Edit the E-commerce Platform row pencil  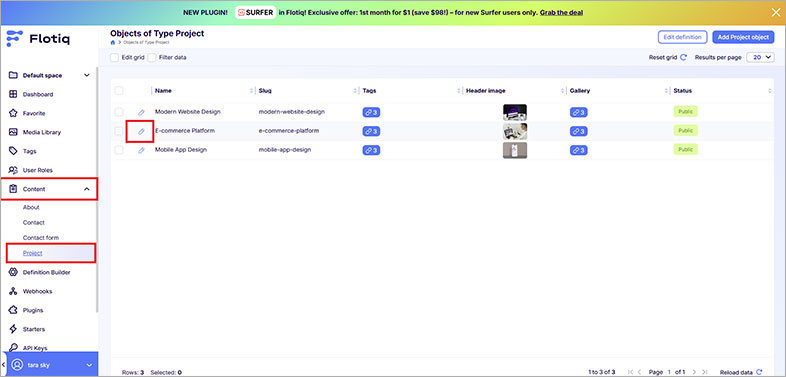[141, 131]
